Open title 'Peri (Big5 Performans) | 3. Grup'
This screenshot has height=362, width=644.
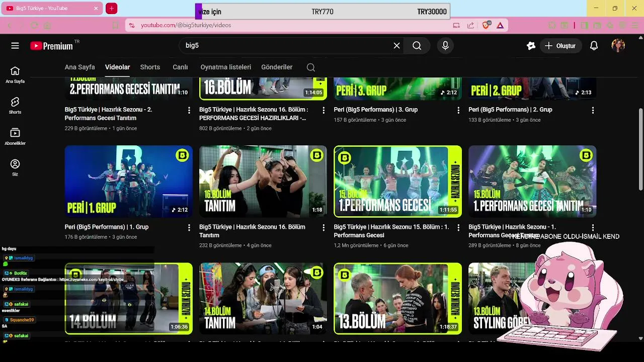coord(376,110)
